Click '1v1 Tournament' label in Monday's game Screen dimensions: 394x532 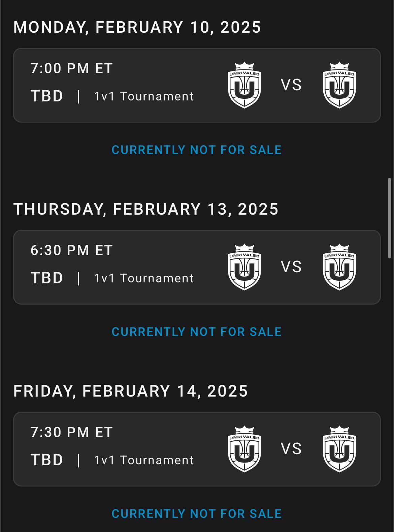(x=144, y=96)
